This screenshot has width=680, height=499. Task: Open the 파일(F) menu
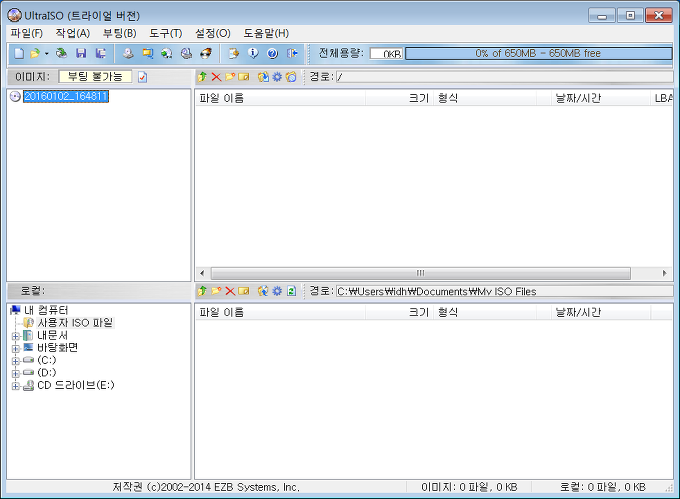coord(26,33)
